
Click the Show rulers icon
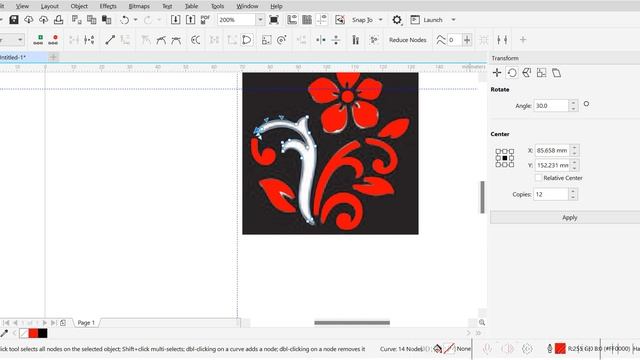pos(292,20)
